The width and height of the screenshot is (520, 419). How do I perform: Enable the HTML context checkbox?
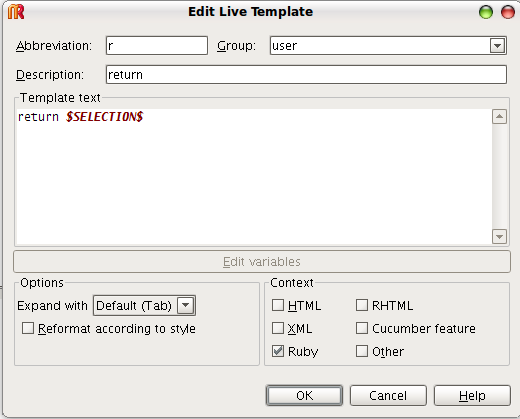point(278,305)
